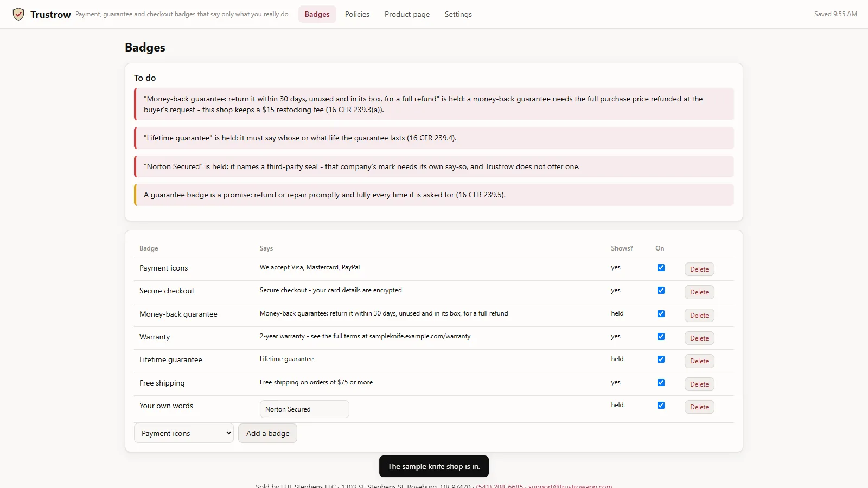Toggle the Lifetime guarantee On checkbox
Screen dimensions: 868x488
pos(661,359)
